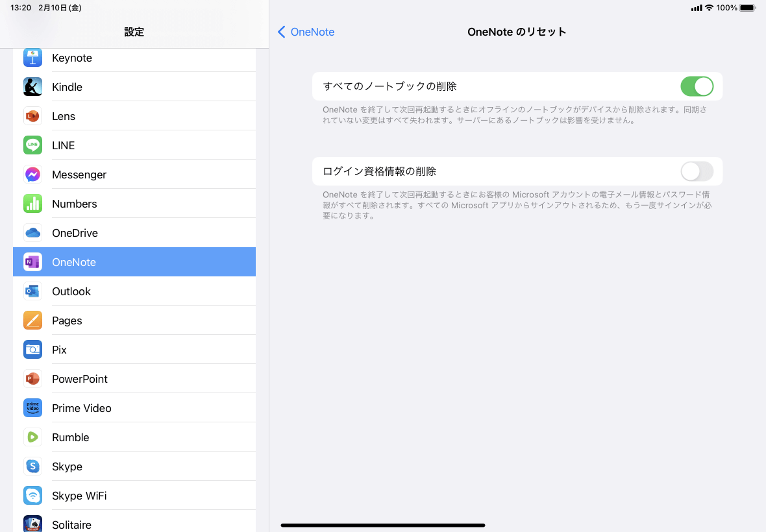The width and height of the screenshot is (766, 532).
Task: Select Prime Video in the settings list
Action: (134, 408)
